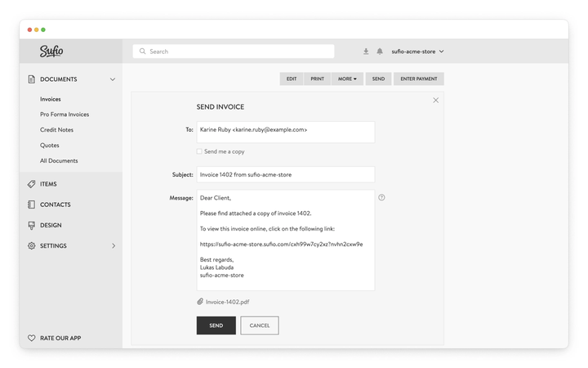The height and width of the screenshot is (368, 588).
Task: Click the black Send button
Action: 216,325
